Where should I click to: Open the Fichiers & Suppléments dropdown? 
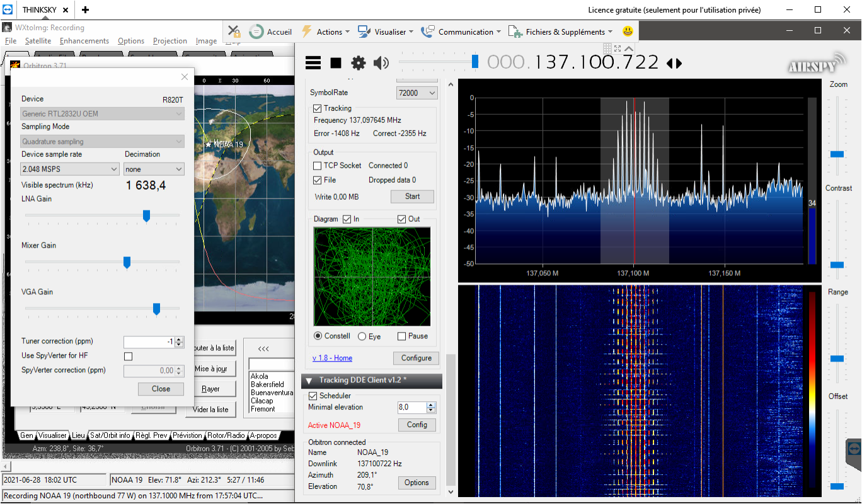click(561, 31)
